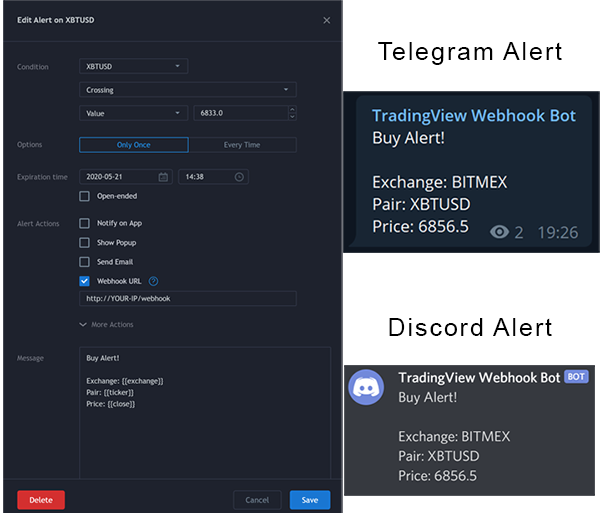Increase the value with the up stepper arrow

coord(292,109)
